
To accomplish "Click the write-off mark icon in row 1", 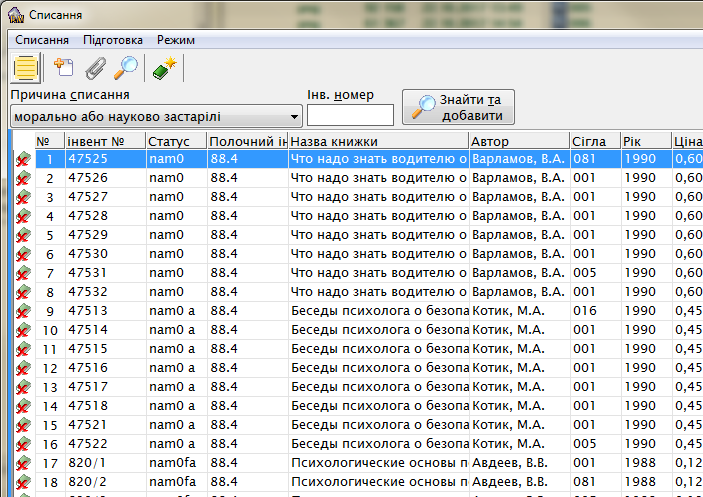I will click(23, 159).
